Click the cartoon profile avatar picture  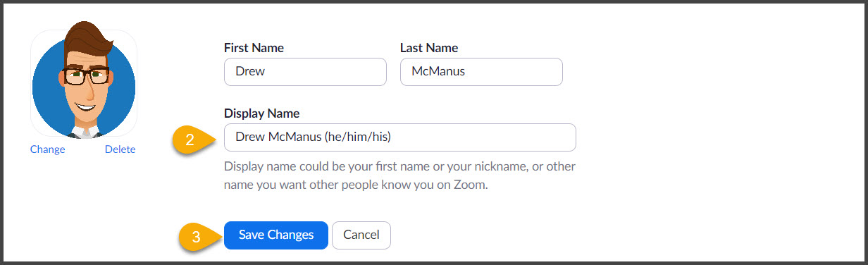(84, 80)
